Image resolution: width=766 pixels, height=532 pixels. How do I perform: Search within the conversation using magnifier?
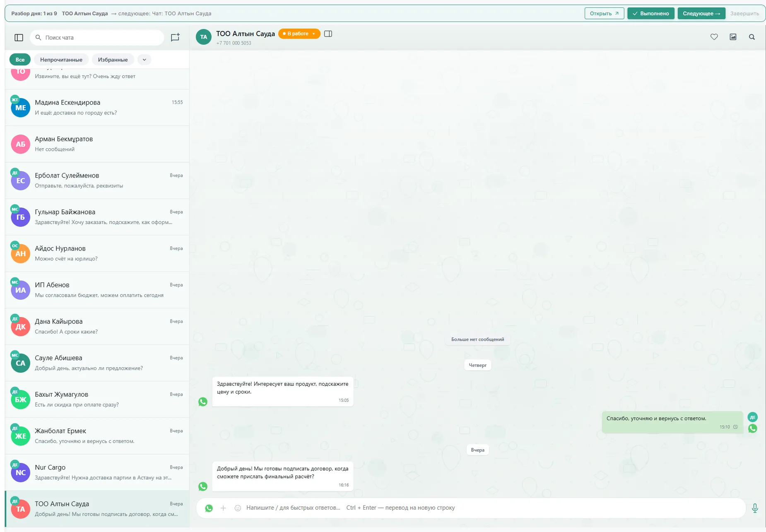(752, 37)
